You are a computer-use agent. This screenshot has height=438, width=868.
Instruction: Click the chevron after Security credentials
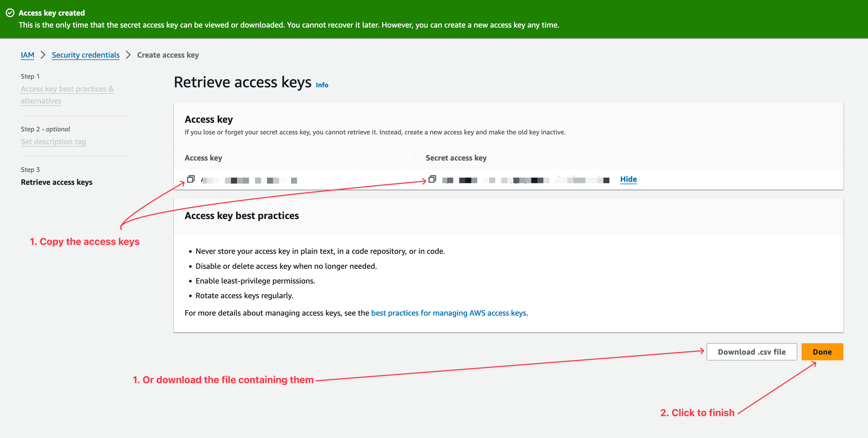point(128,55)
